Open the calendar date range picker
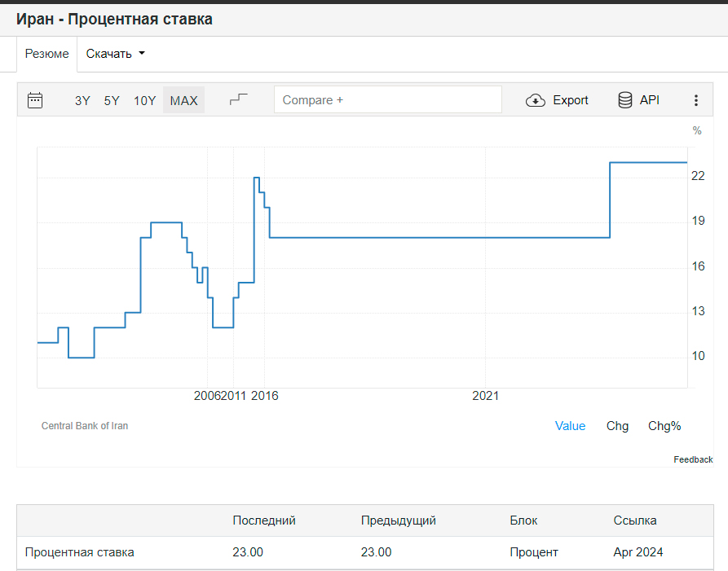 (x=35, y=100)
